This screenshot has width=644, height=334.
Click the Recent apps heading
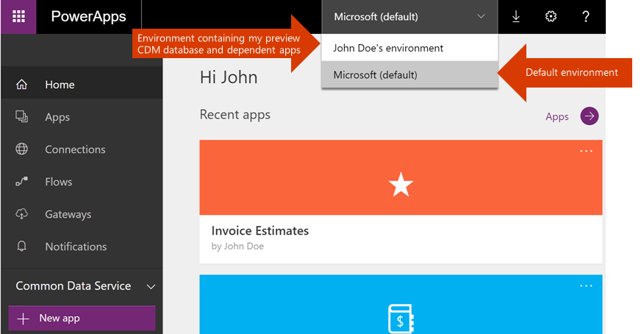click(x=235, y=115)
